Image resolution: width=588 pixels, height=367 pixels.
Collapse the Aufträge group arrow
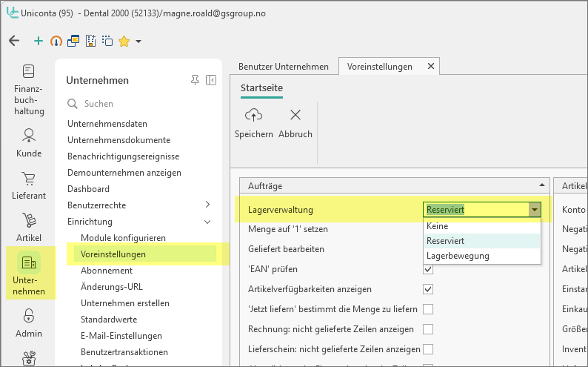coord(542,185)
